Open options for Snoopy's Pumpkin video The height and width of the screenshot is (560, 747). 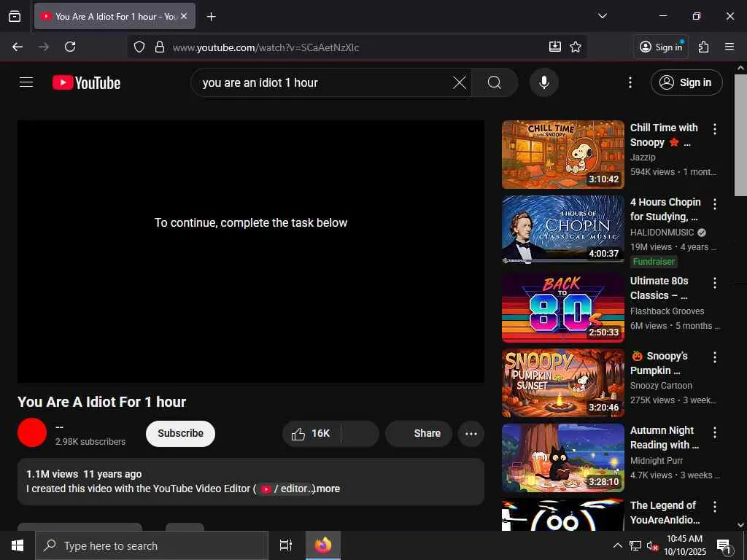point(714,357)
